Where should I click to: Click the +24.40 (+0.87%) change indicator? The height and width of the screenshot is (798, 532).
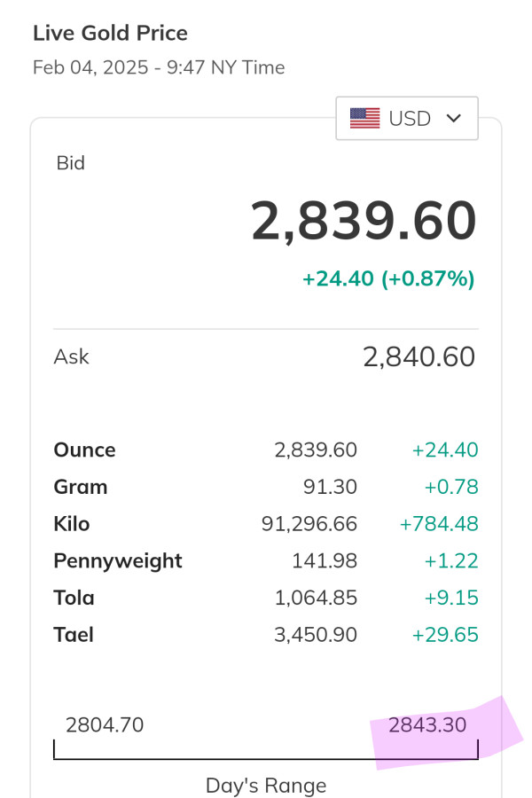[x=388, y=278]
